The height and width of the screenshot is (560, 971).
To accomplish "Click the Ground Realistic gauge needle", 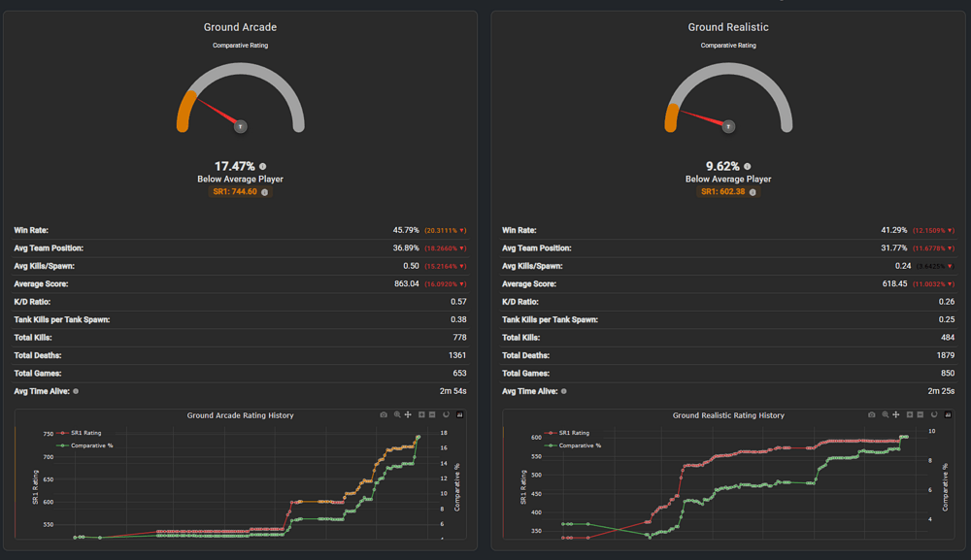I will [705, 118].
